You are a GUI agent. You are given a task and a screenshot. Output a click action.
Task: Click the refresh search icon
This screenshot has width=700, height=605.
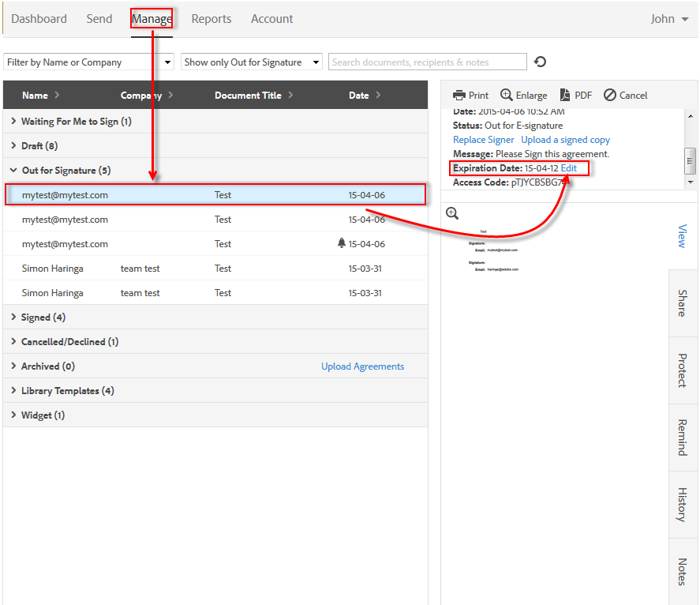pos(541,62)
